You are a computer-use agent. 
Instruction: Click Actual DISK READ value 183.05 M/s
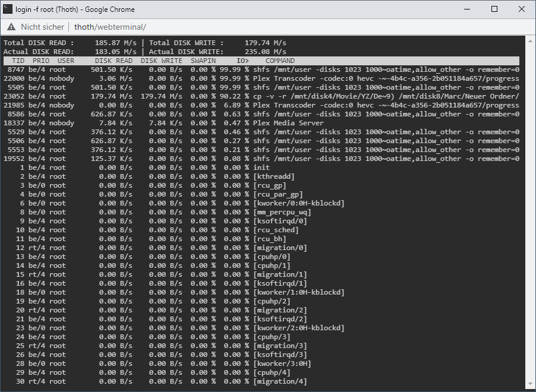click(115, 52)
